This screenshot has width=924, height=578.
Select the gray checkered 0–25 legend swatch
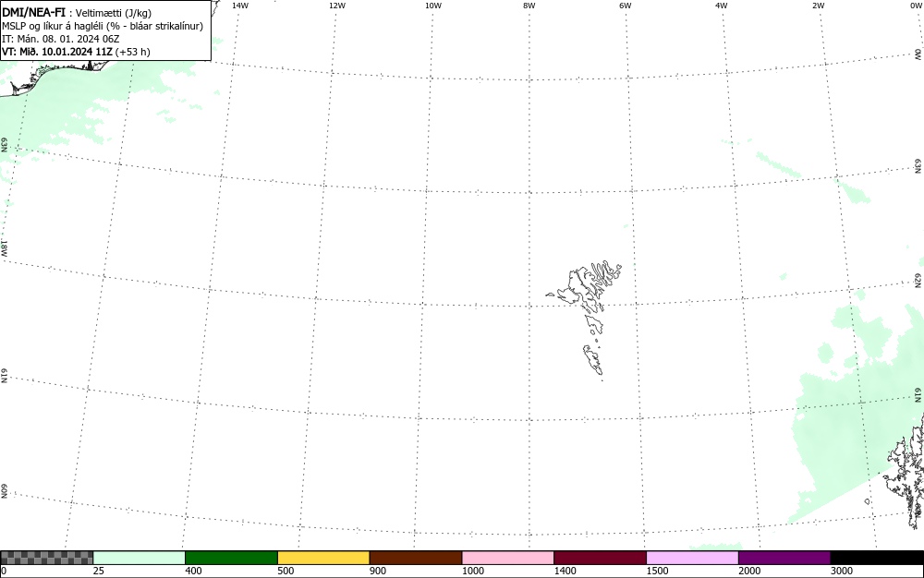[46, 558]
